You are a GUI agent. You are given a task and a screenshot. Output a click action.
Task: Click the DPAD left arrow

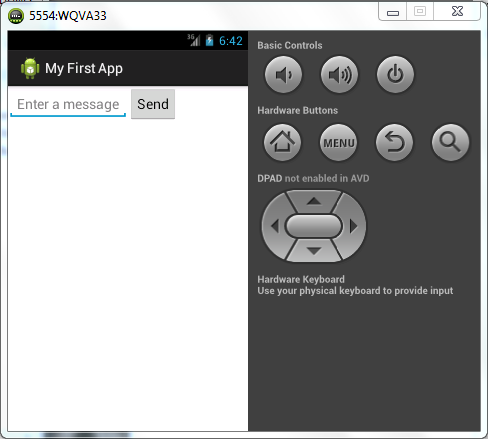(275, 226)
